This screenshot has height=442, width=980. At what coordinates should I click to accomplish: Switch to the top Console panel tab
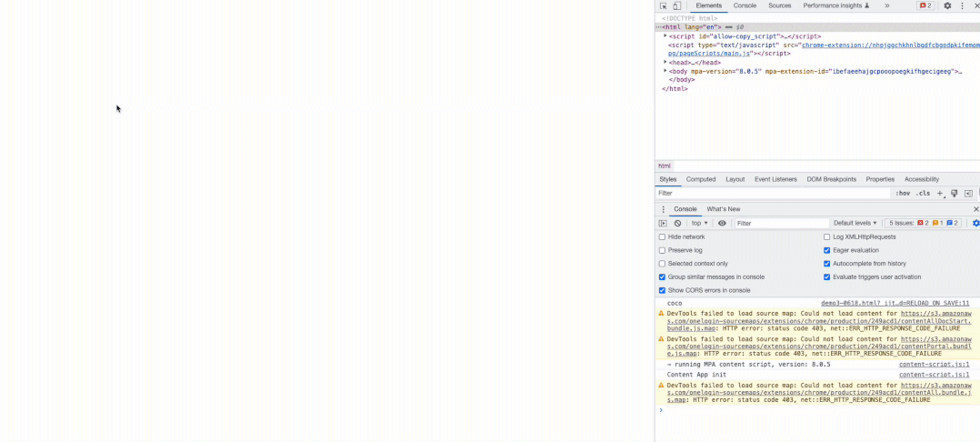[x=745, y=5]
